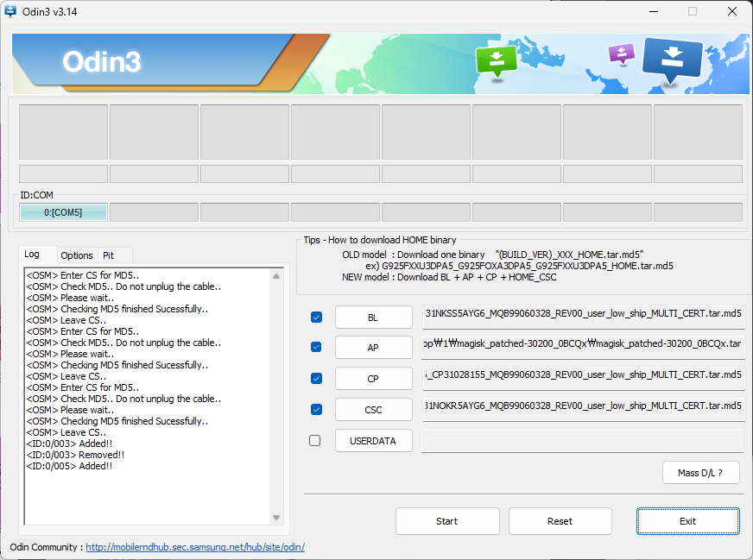Open the Options tab
This screenshot has height=560, width=753.
(x=77, y=255)
